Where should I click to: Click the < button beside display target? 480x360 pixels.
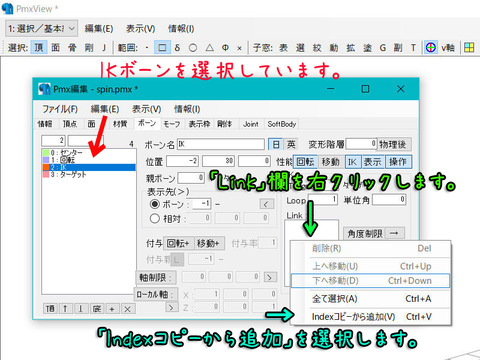(267, 204)
